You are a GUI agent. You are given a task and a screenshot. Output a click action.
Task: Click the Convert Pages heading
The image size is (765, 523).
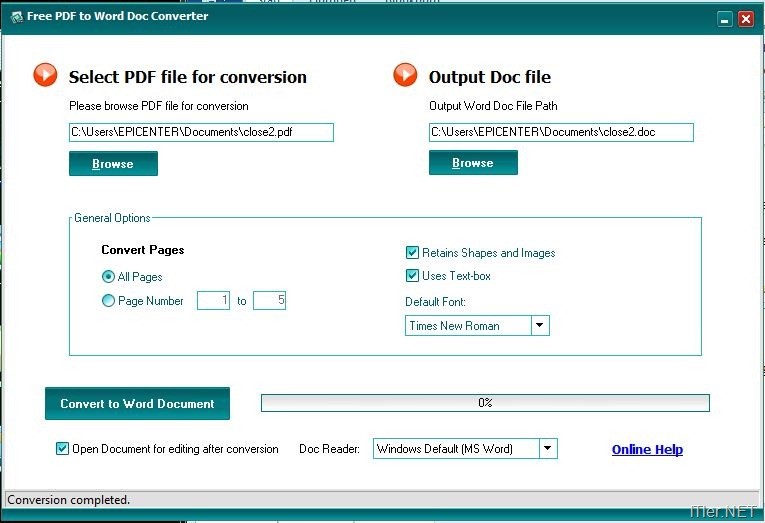point(143,250)
